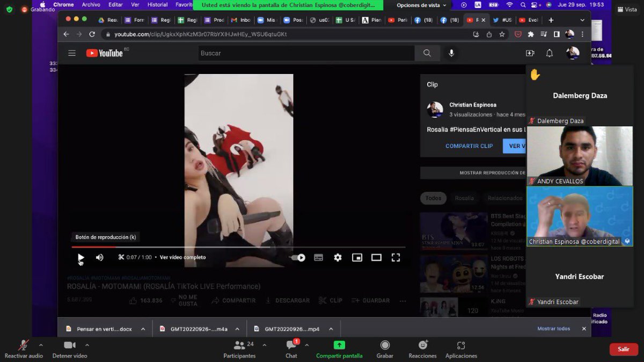Open Zoom 'Participantes' panel
The height and width of the screenshot is (362, 644).
(240, 349)
